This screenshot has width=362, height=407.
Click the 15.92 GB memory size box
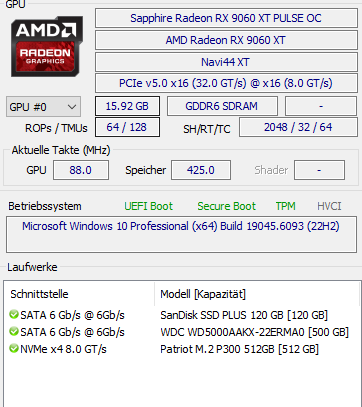click(x=127, y=106)
